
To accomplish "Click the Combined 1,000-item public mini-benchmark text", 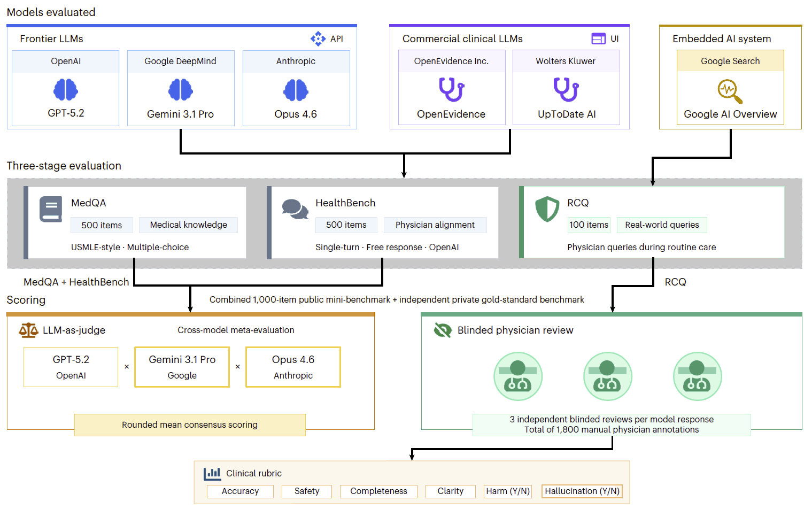I will point(300,300).
